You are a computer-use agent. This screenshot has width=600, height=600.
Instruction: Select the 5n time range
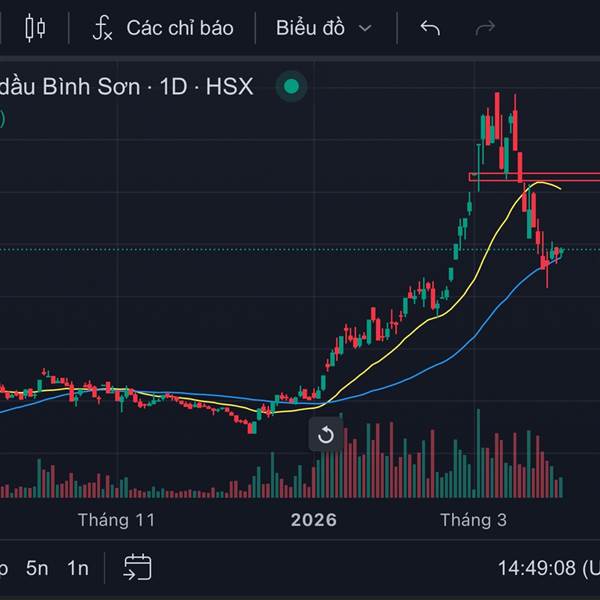point(37,568)
